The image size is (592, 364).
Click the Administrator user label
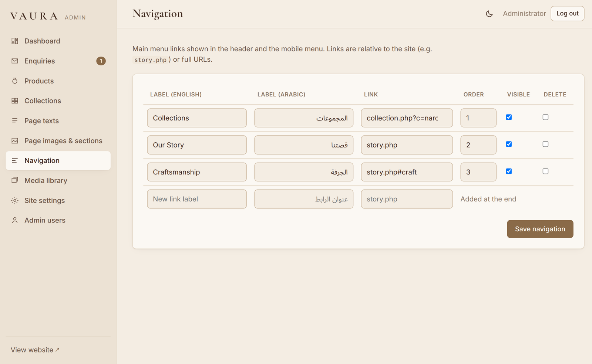pos(524,14)
